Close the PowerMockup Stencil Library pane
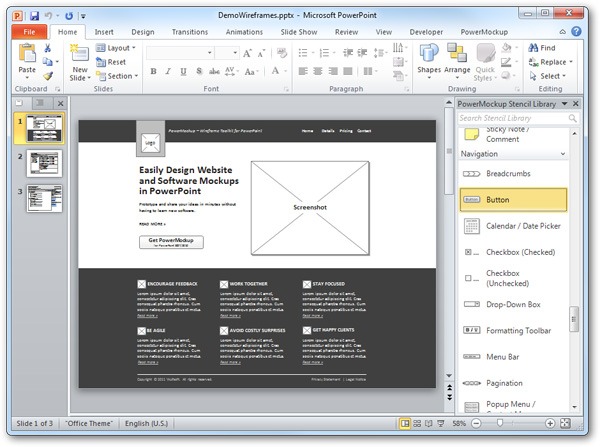Screen dimensions: 600x447 [576, 104]
